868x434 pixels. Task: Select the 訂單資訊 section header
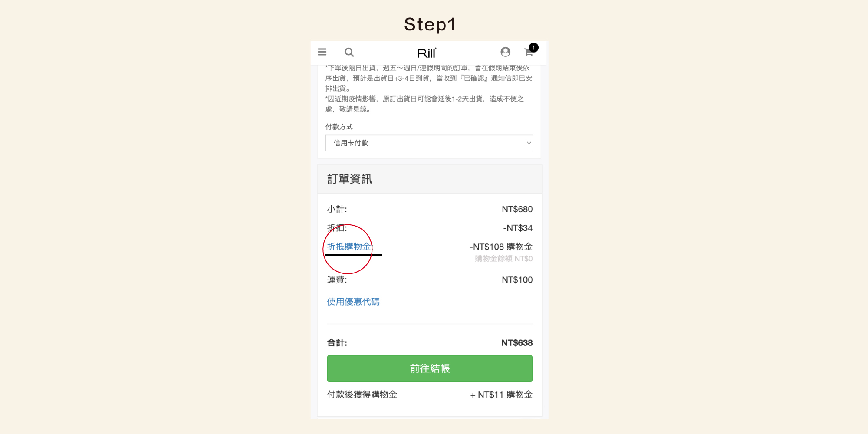coord(349,179)
